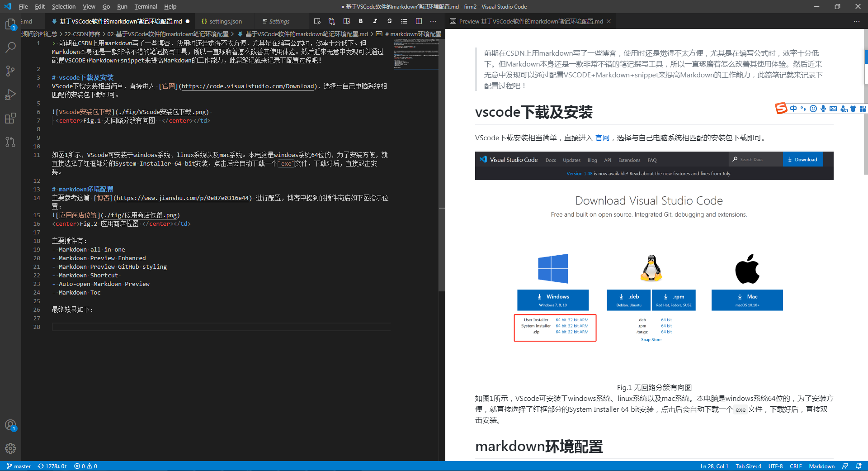Toggle bold formatting in the markdown toolbar

(x=361, y=21)
